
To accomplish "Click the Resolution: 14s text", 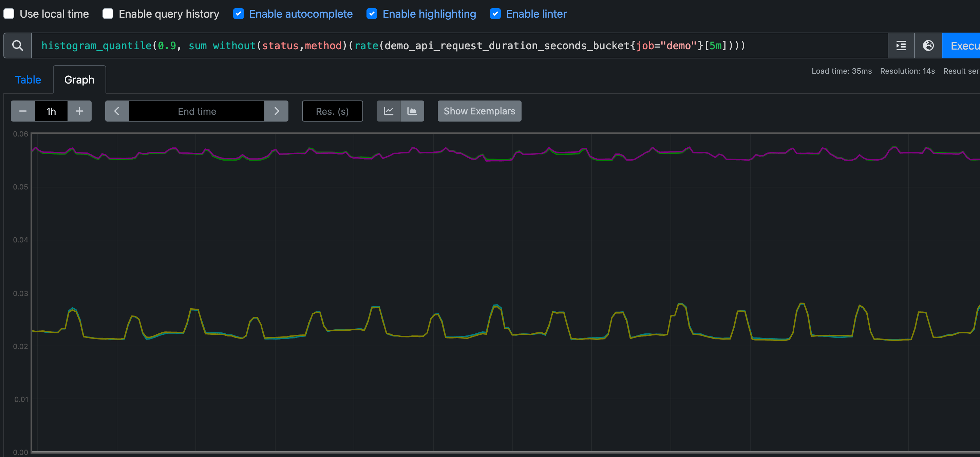I will [x=907, y=71].
